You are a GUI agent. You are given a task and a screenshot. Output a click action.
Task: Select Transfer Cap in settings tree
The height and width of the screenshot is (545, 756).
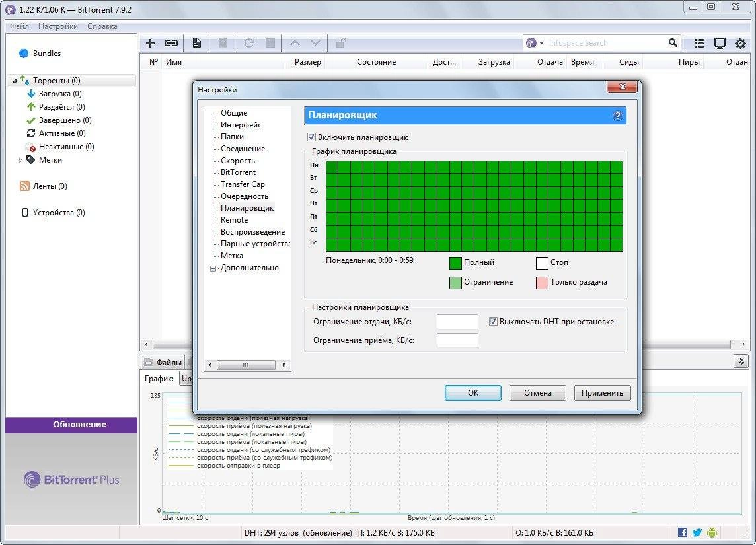point(243,184)
